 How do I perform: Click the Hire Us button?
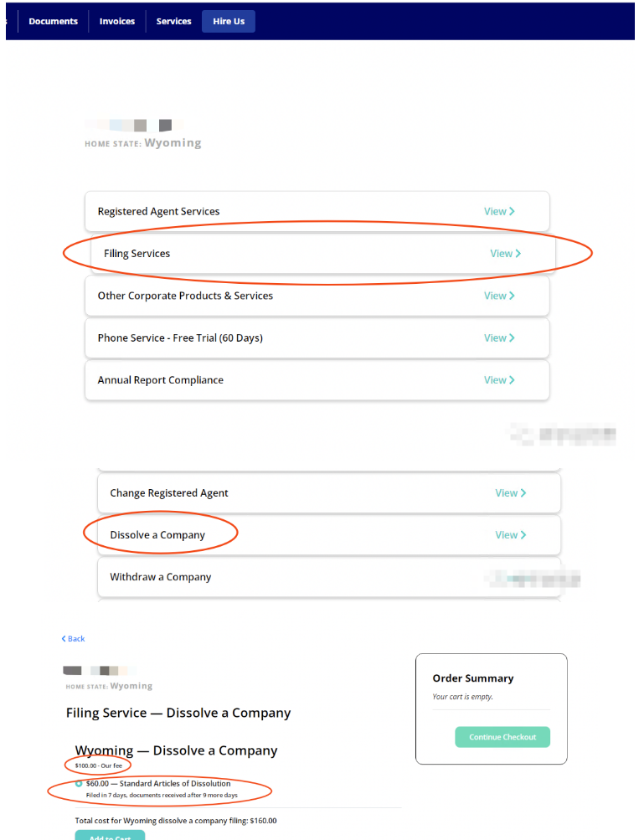pyautogui.click(x=229, y=22)
